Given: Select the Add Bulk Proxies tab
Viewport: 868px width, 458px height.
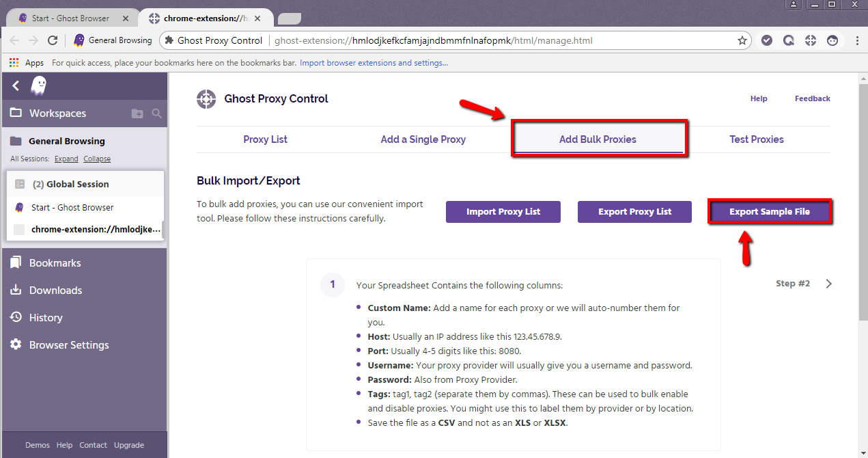Looking at the screenshot, I should pos(598,139).
